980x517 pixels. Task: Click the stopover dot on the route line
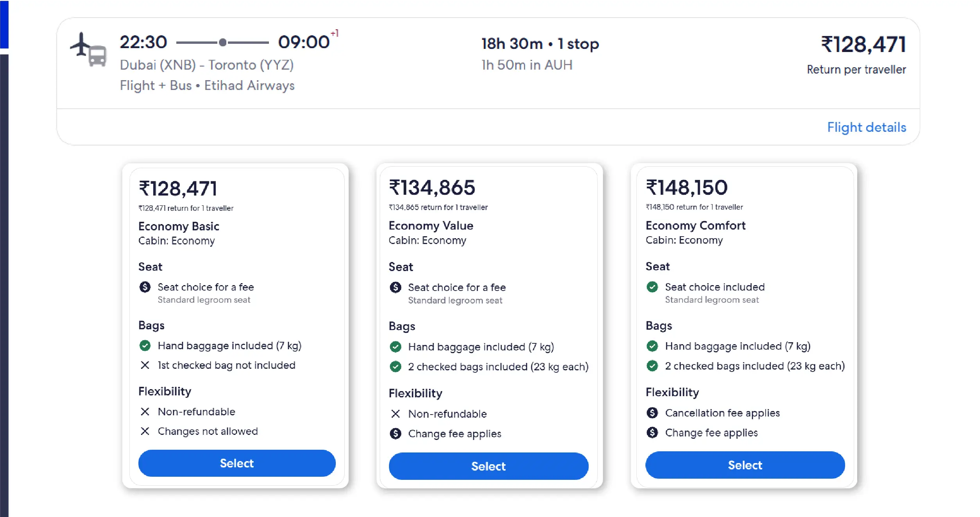pyautogui.click(x=222, y=42)
